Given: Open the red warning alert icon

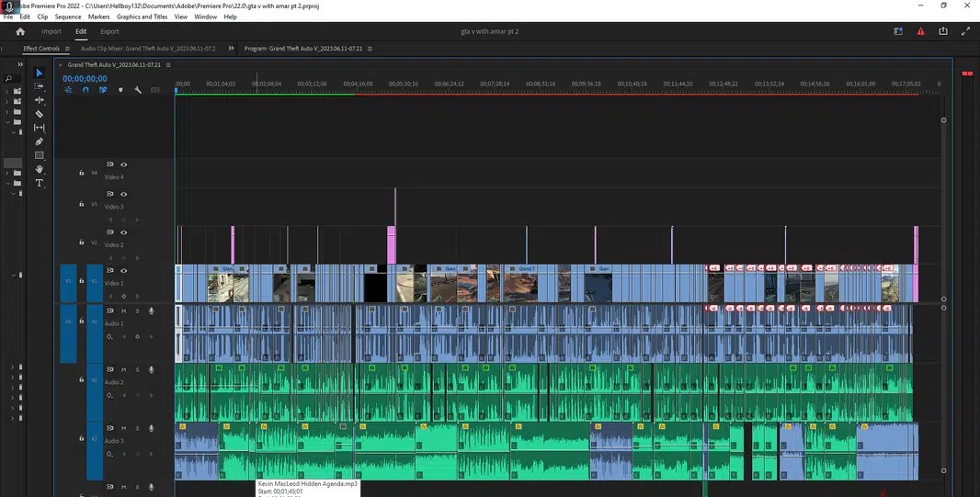Looking at the screenshot, I should pyautogui.click(x=920, y=31).
